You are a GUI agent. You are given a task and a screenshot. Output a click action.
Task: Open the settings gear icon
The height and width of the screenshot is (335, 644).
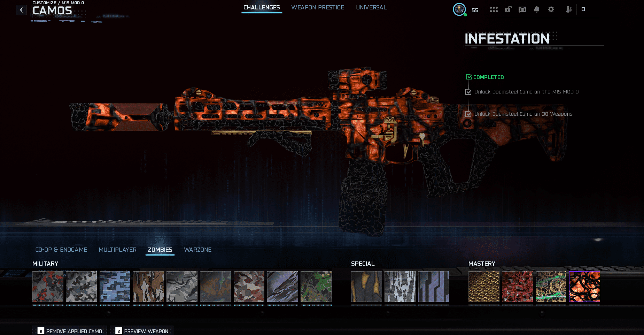[x=551, y=9]
